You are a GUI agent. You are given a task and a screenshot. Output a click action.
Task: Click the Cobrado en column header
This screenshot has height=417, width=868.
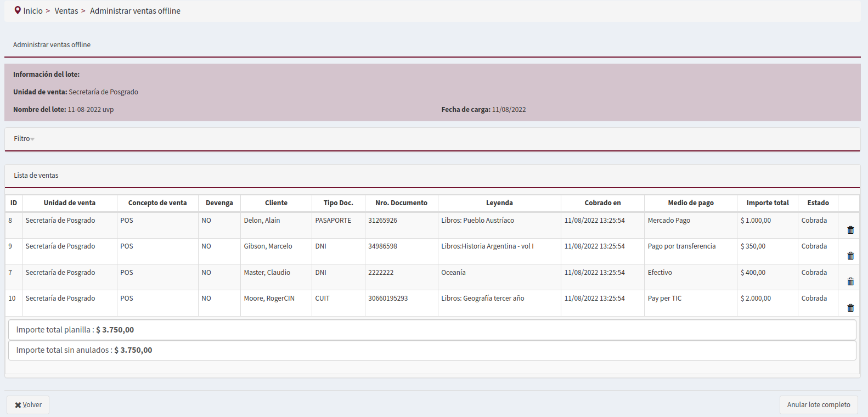click(x=602, y=203)
